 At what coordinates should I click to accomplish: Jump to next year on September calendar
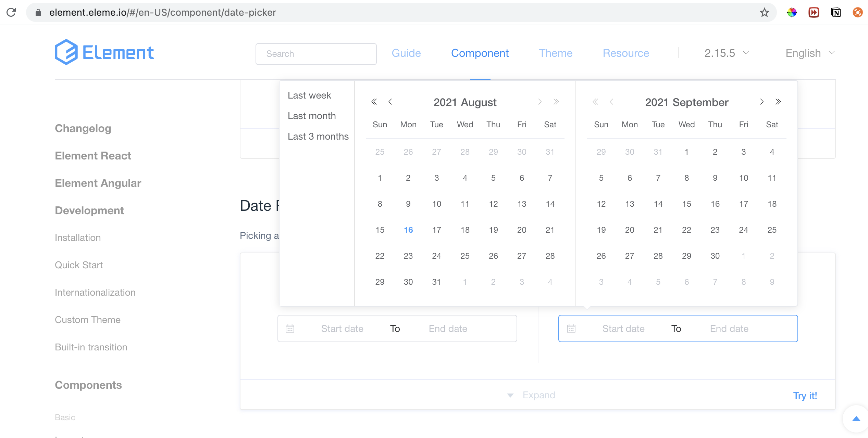click(x=778, y=102)
